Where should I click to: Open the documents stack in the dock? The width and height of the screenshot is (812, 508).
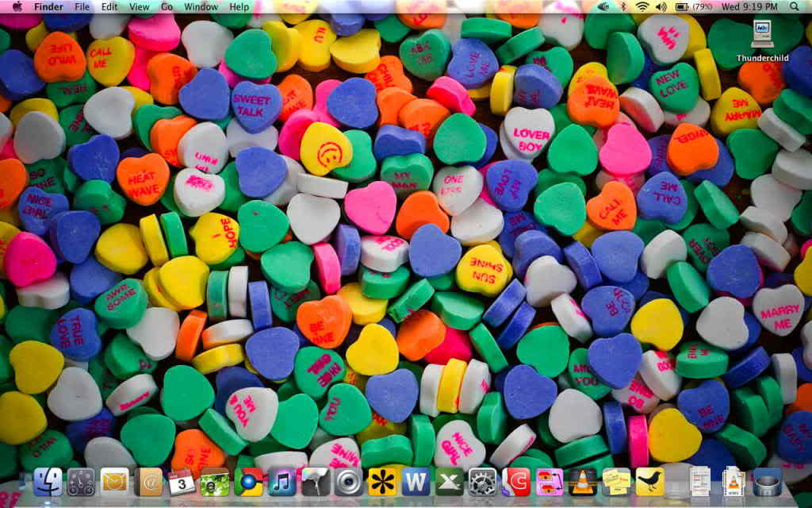tap(700, 482)
